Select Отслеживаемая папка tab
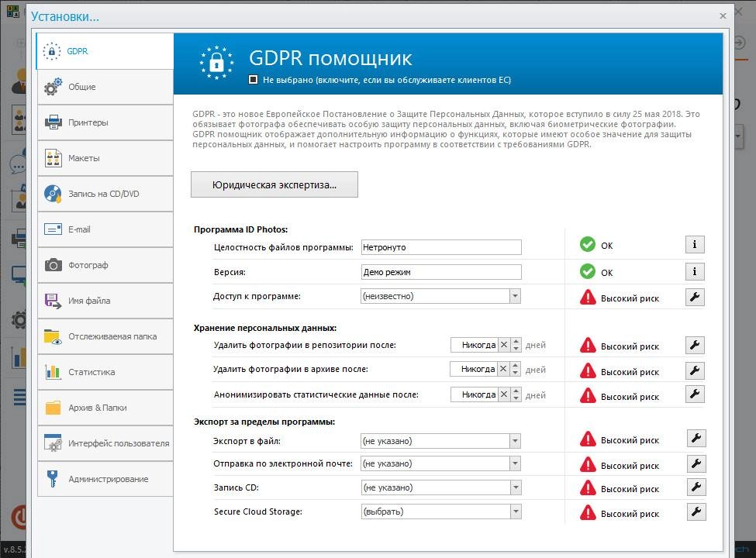 (105, 336)
